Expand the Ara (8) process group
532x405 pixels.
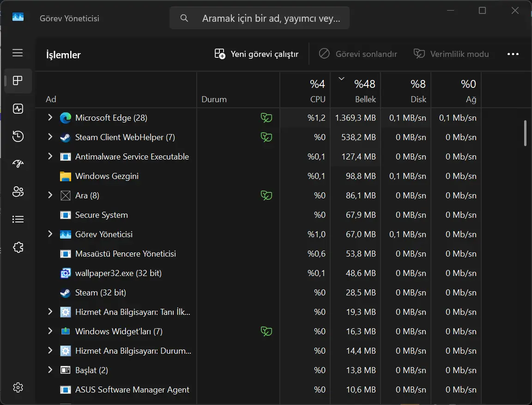(50, 196)
